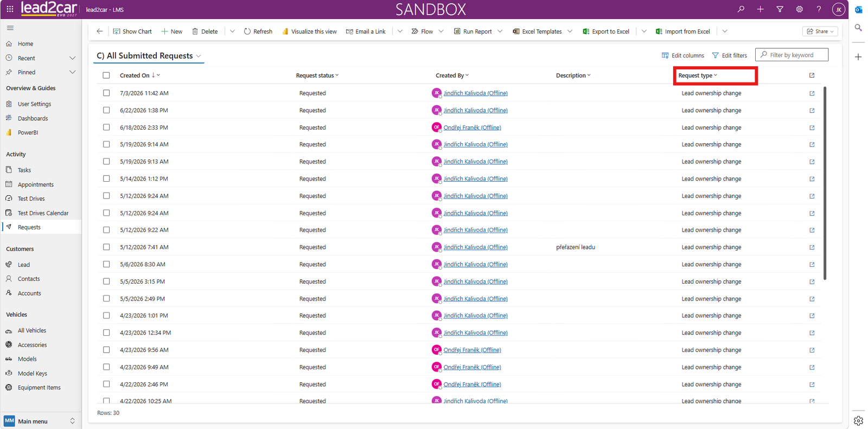Check the select-all rows checkbox
The image size is (868, 429).
106,75
